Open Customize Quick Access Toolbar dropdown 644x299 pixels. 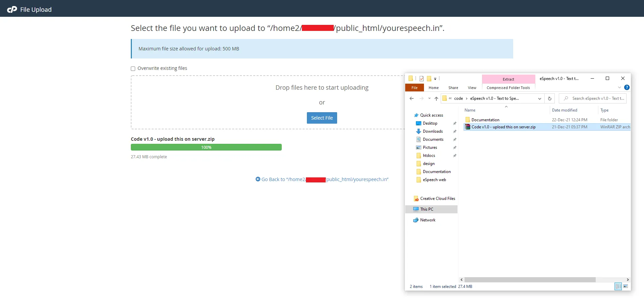(435, 79)
